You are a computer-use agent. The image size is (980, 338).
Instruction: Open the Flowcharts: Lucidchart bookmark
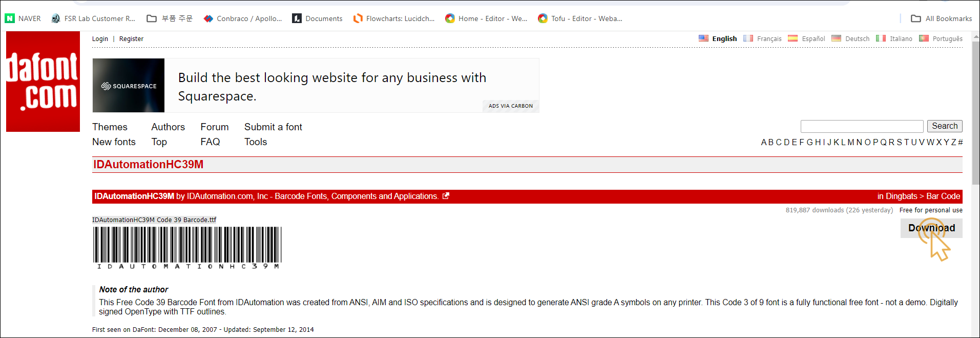(x=394, y=18)
